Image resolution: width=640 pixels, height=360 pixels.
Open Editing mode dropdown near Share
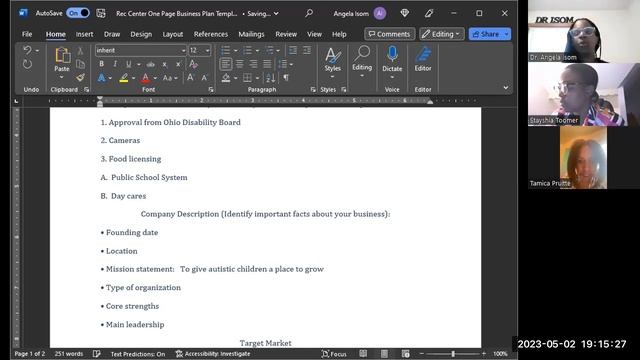[x=442, y=34]
